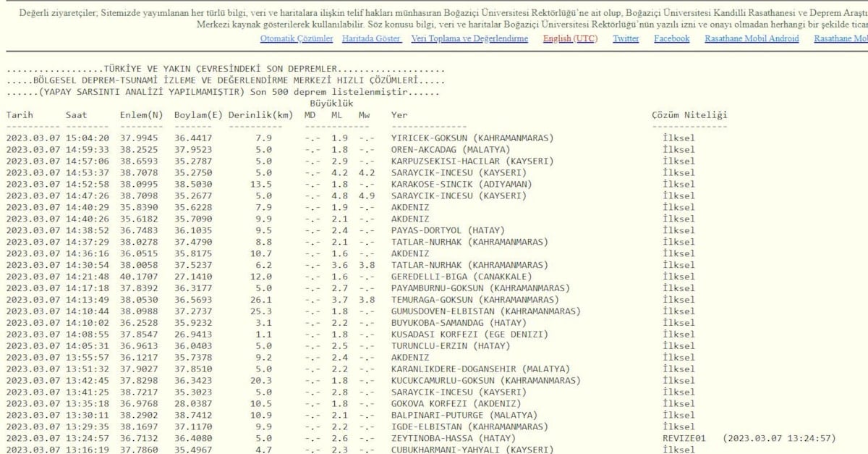Open the Otomatik Çözümler link
The image size is (868, 454).
(297, 38)
